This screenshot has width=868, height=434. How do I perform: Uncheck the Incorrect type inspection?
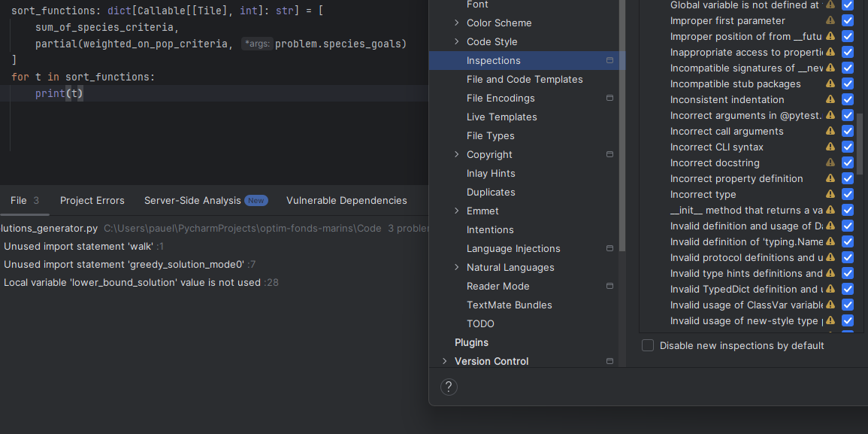pyautogui.click(x=848, y=195)
